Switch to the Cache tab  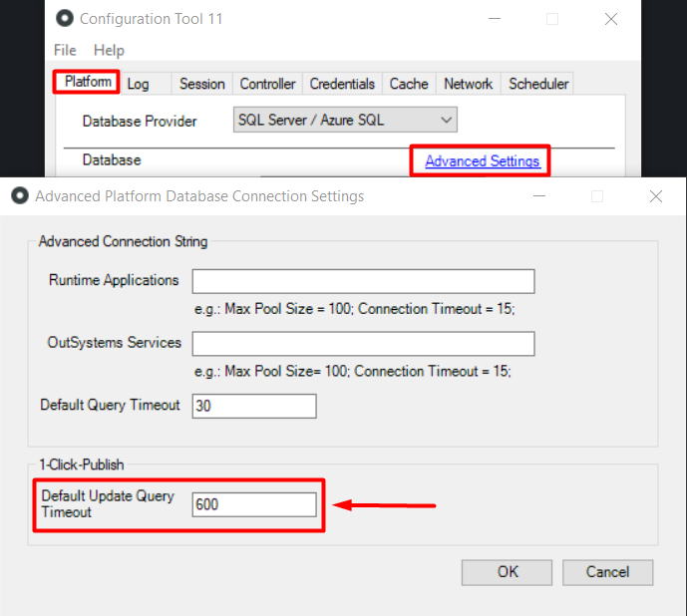[409, 84]
